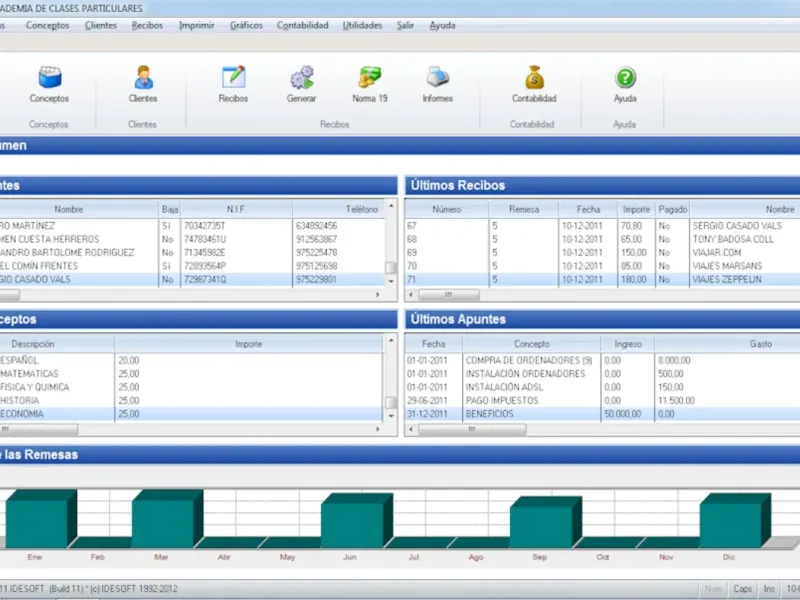The width and height of the screenshot is (800, 600).
Task: Click the Concepto column header in Apuntes
Action: click(x=532, y=344)
